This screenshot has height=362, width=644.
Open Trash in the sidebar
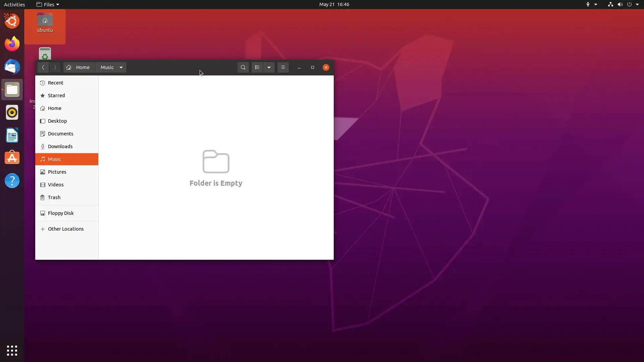click(54, 197)
